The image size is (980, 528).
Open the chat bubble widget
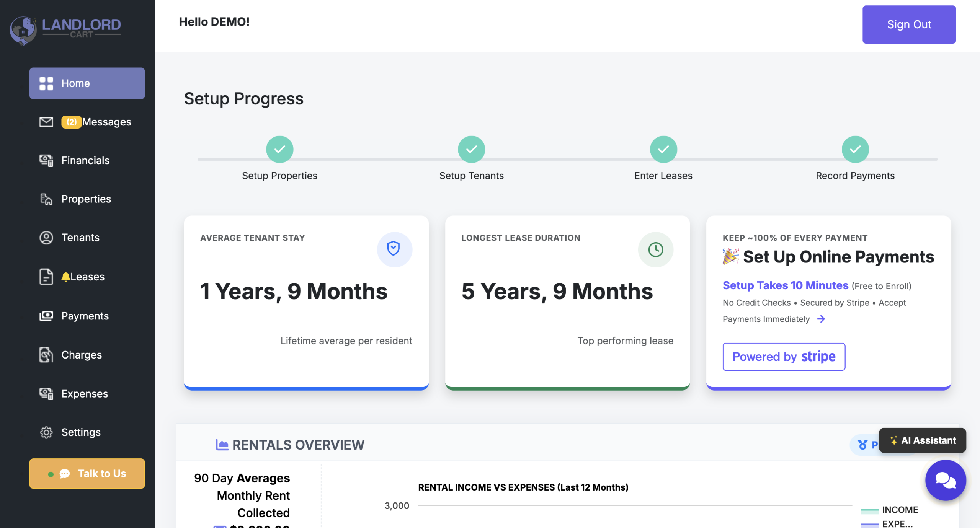click(945, 480)
